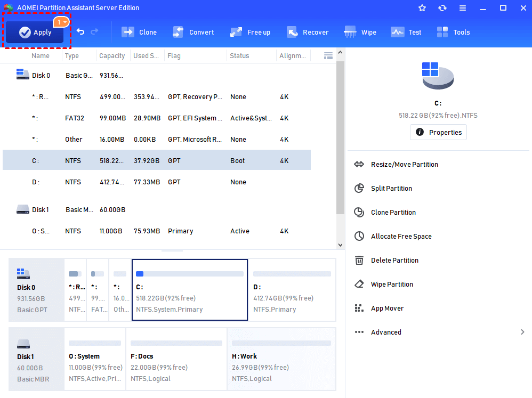This screenshot has width=532, height=398.
Task: Open the hamburger menu in title bar
Action: (x=463, y=8)
